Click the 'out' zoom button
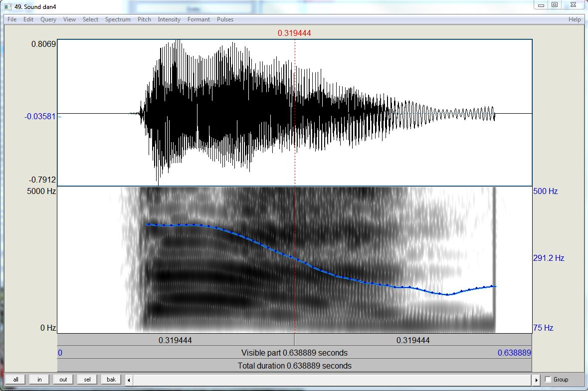 point(63,380)
